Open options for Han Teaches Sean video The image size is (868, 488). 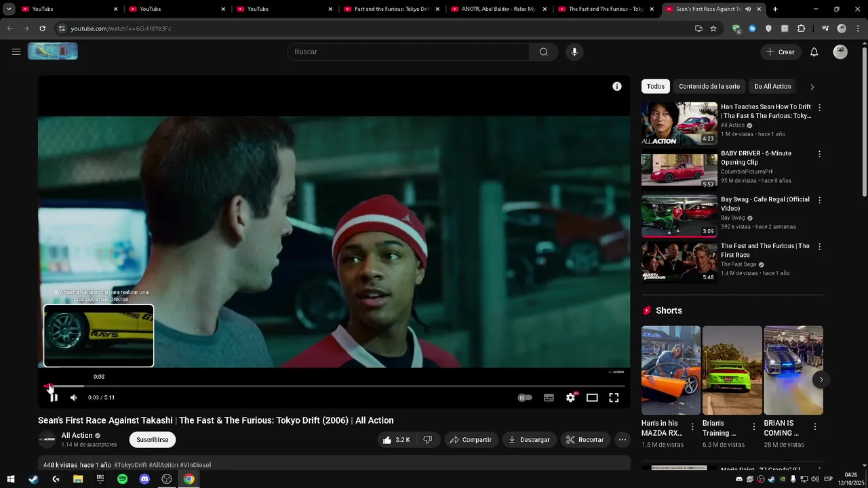pyautogui.click(x=819, y=108)
